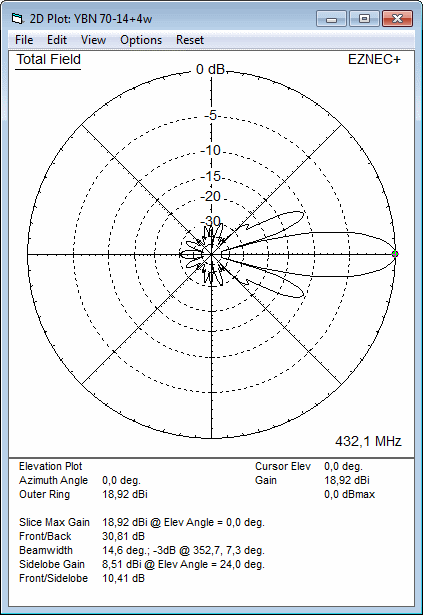Maximize the 2D Plot window
This screenshot has width=423, height=615.
[364, 19]
